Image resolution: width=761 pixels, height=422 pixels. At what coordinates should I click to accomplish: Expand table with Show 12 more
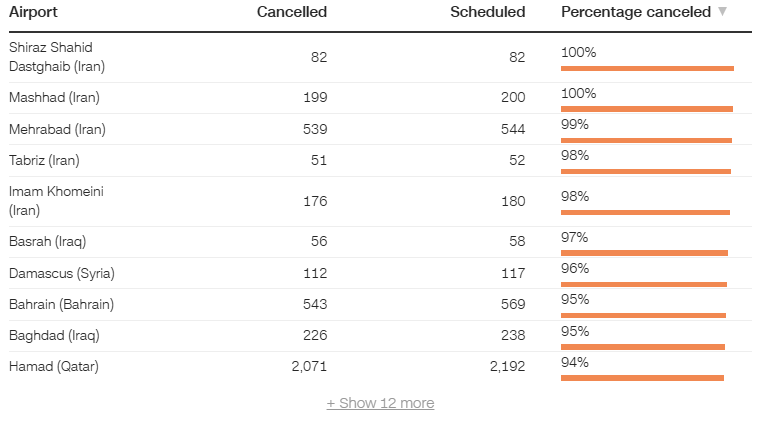tap(380, 403)
